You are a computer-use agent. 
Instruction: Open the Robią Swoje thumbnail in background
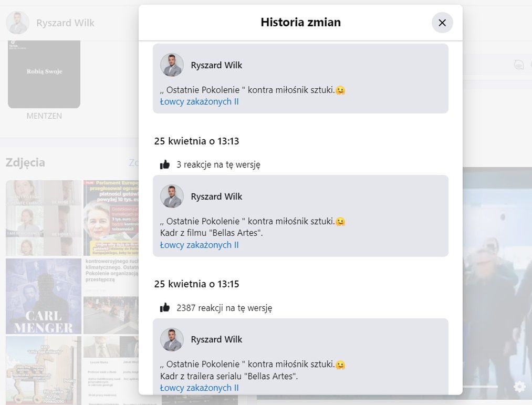(44, 75)
